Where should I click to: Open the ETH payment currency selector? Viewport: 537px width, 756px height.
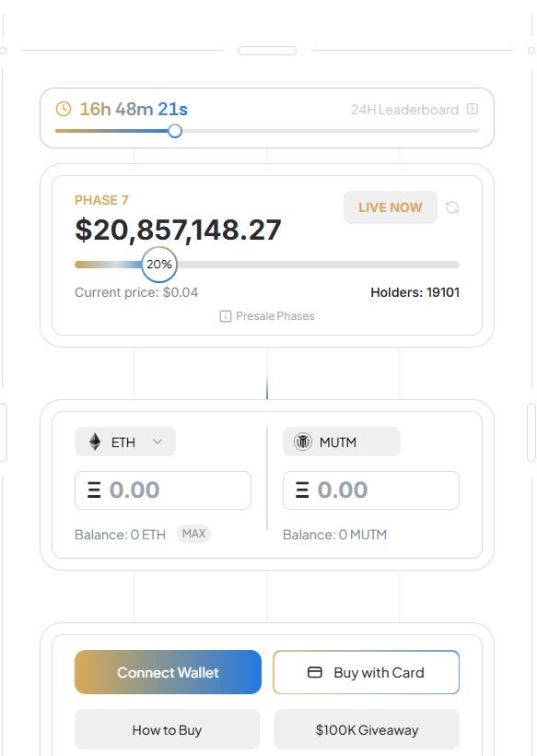125,442
